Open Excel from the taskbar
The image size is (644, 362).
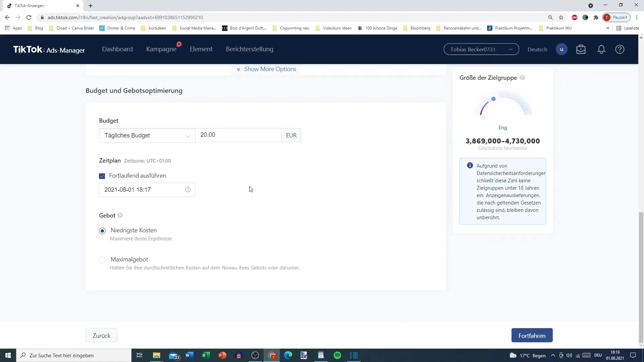coord(206,355)
